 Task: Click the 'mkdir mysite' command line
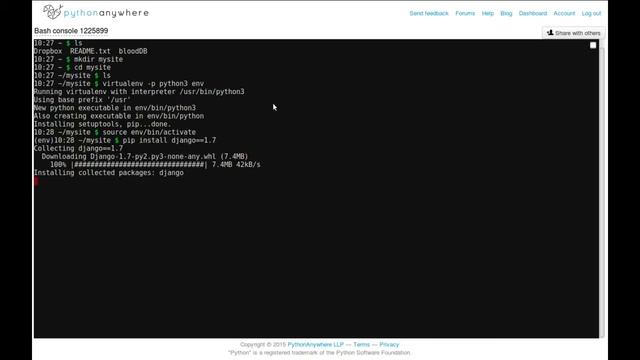pyautogui.click(x=78, y=59)
